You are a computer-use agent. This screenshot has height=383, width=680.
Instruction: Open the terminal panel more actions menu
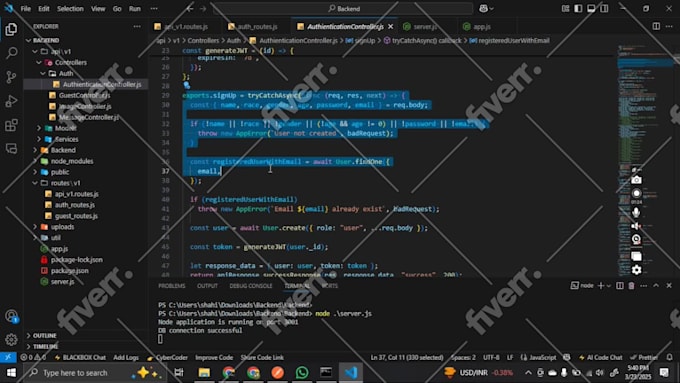(644, 285)
